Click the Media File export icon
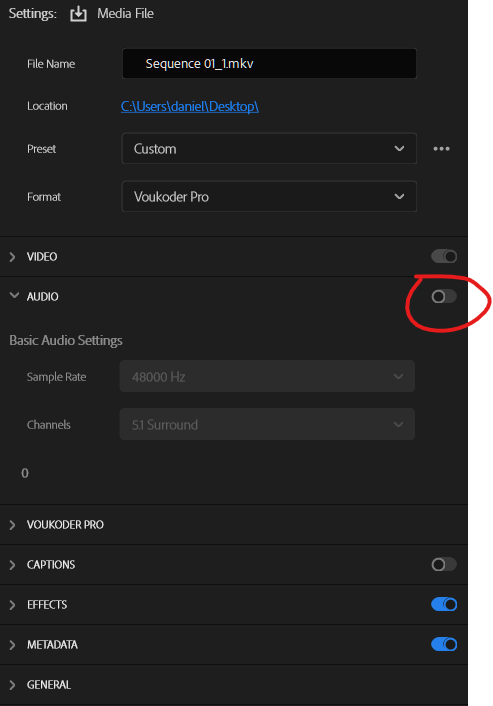Image resolution: width=493 pixels, height=706 pixels. (78, 14)
